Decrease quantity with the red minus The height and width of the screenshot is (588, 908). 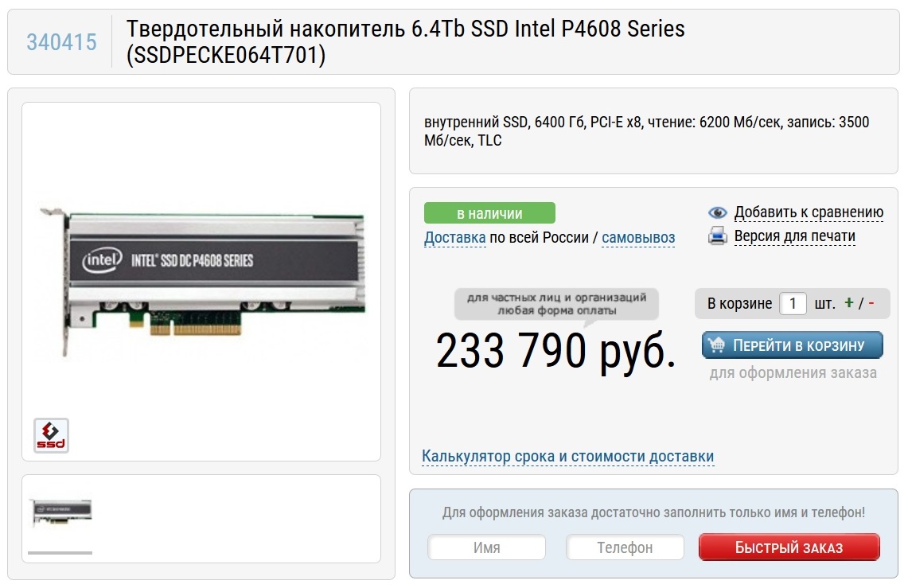click(871, 303)
